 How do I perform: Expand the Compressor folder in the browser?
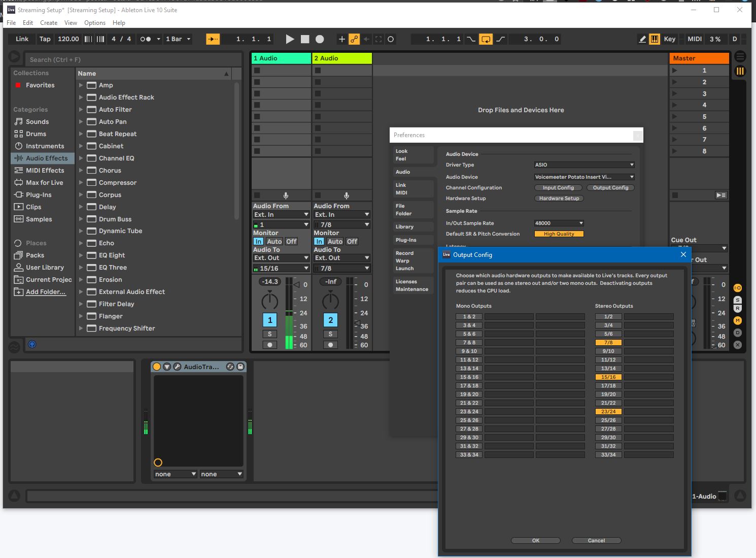click(81, 183)
